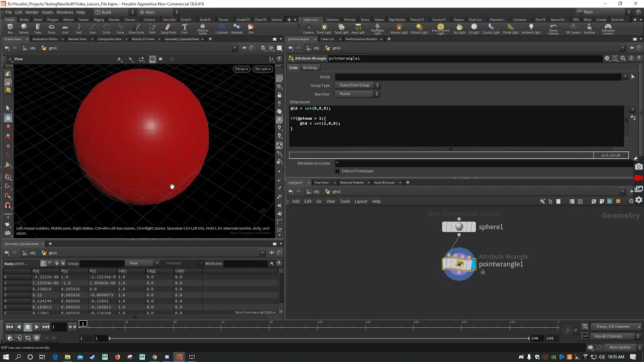Open the Build desktop dropdown
This screenshot has height=362, width=644.
(115, 12)
